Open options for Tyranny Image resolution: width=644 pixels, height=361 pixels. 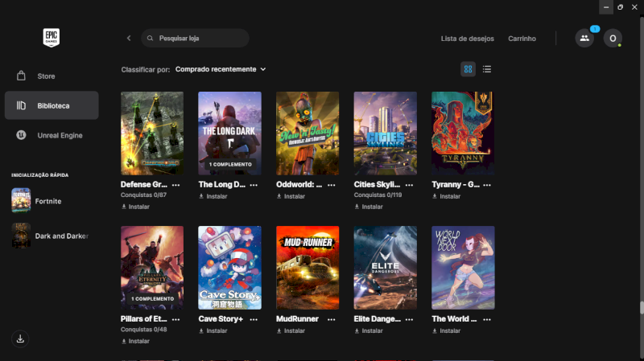point(487,185)
